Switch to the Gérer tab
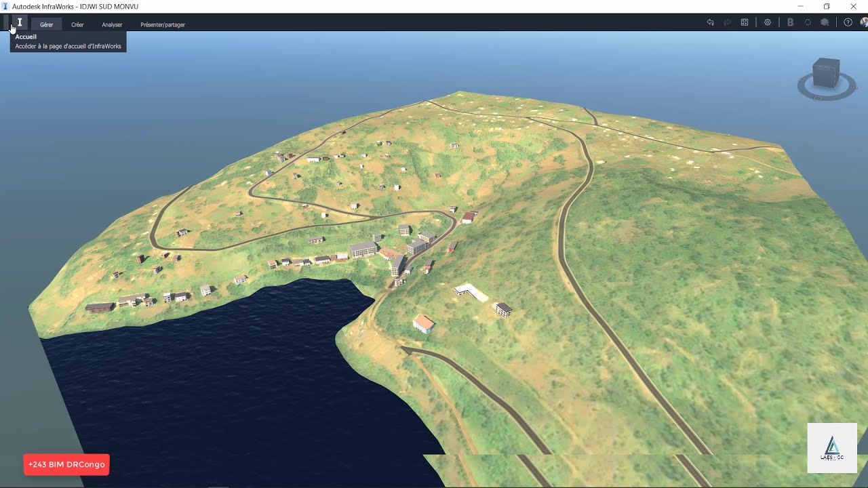Viewport: 868px width, 488px height. (46, 24)
